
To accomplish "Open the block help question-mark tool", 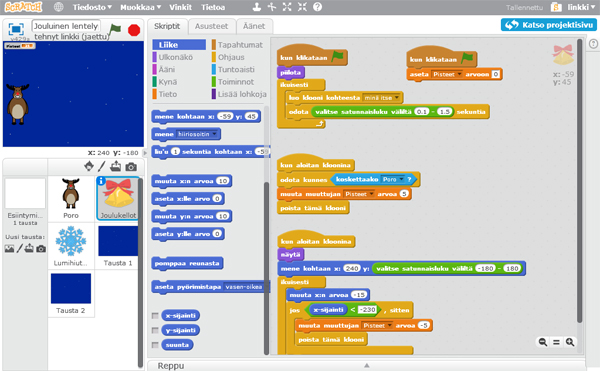I will [x=317, y=7].
